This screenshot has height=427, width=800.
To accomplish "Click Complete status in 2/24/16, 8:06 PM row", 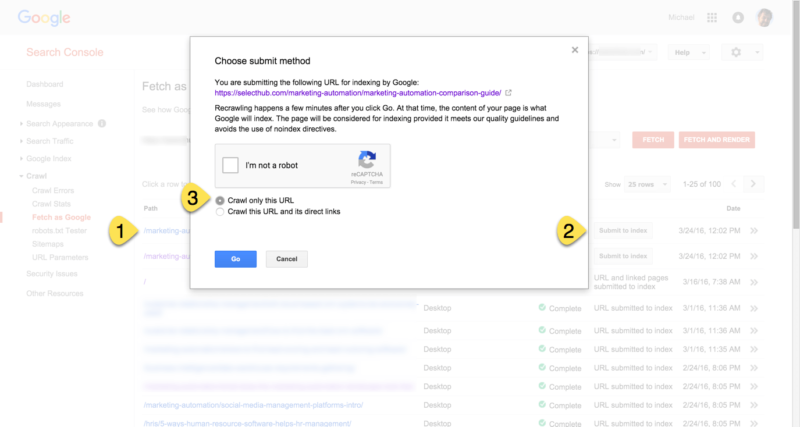I will 560,368.
